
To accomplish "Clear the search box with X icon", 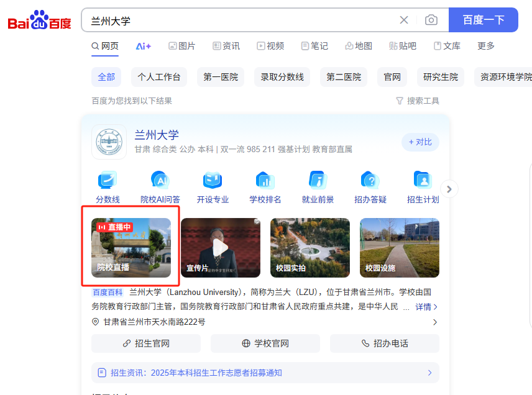I will click(x=404, y=20).
